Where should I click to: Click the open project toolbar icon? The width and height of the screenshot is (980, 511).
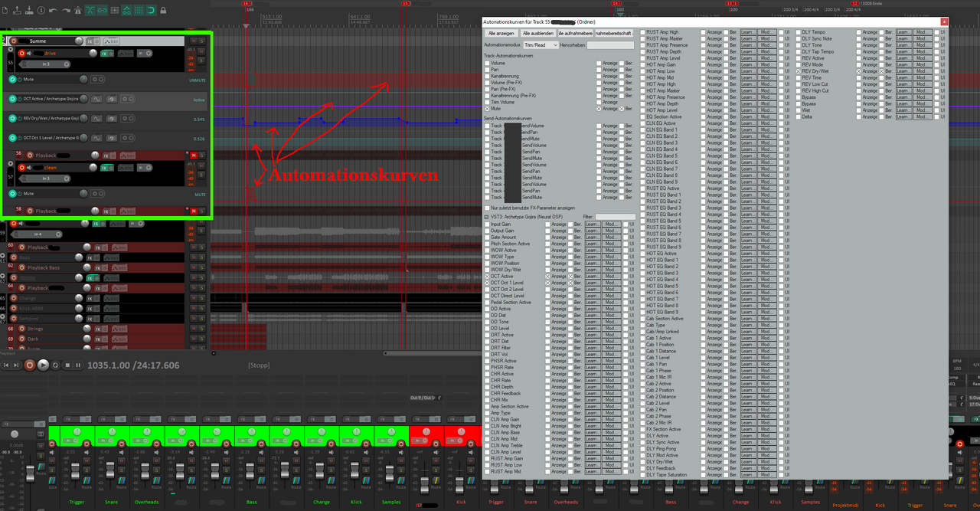click(17, 11)
